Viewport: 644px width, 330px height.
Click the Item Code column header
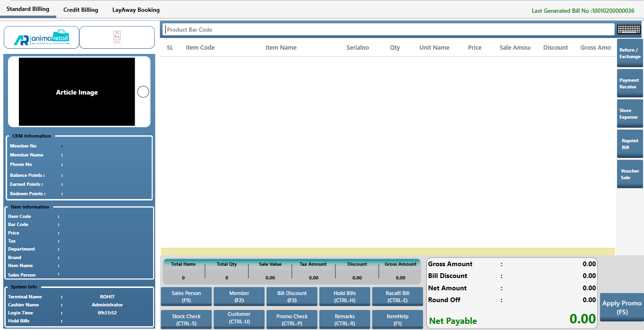200,47
